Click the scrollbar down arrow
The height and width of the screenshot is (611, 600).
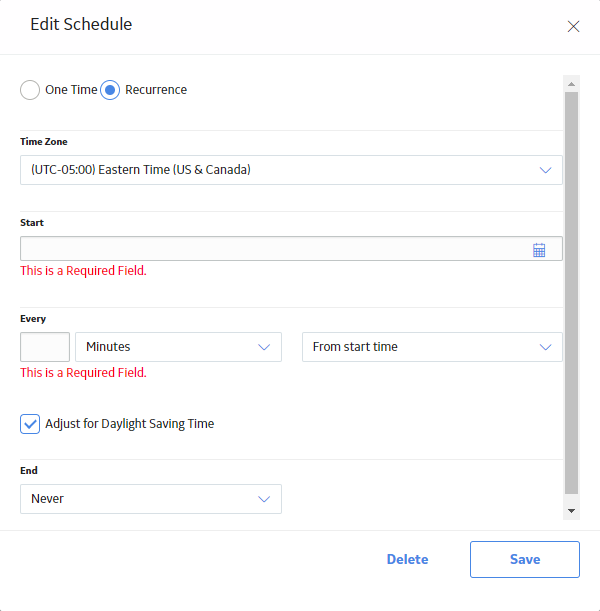click(571, 510)
